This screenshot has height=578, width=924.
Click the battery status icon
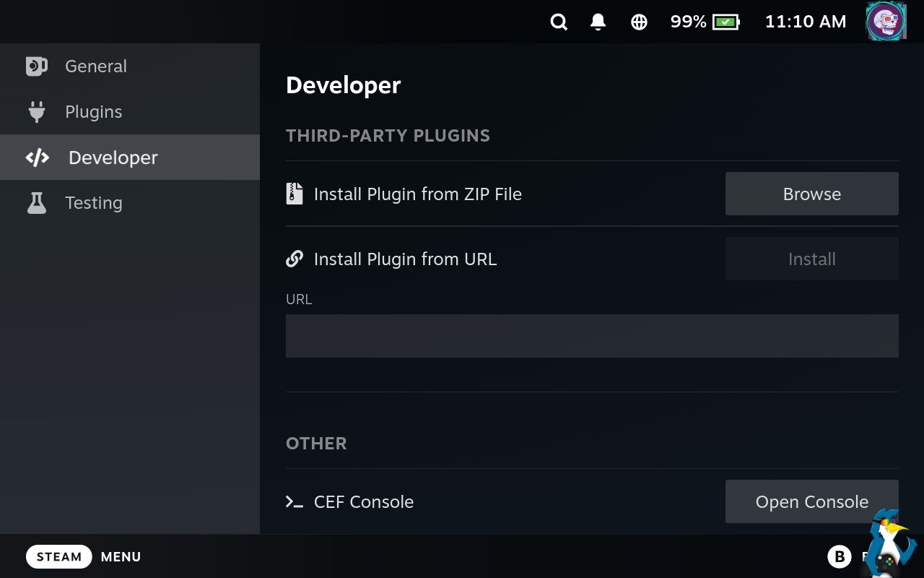726,22
